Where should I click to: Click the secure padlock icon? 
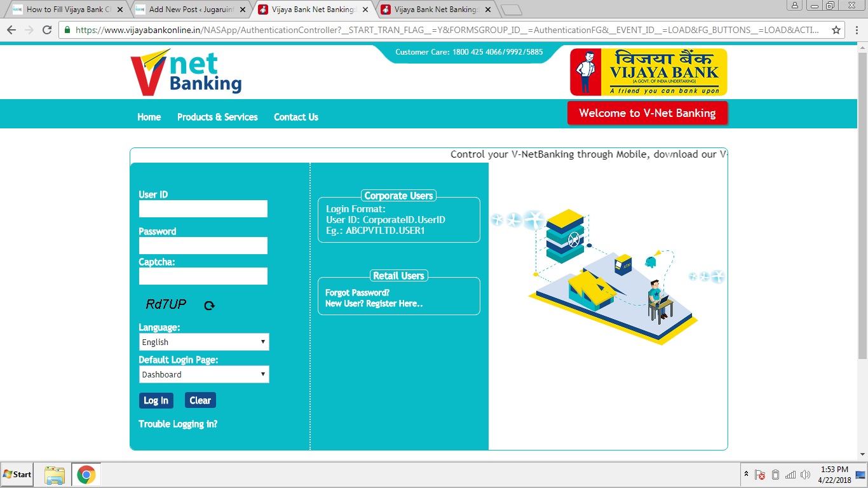[x=67, y=30]
